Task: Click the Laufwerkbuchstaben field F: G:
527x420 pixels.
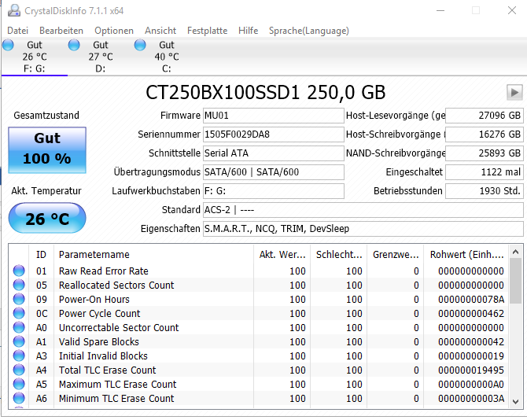Action: tap(274, 191)
